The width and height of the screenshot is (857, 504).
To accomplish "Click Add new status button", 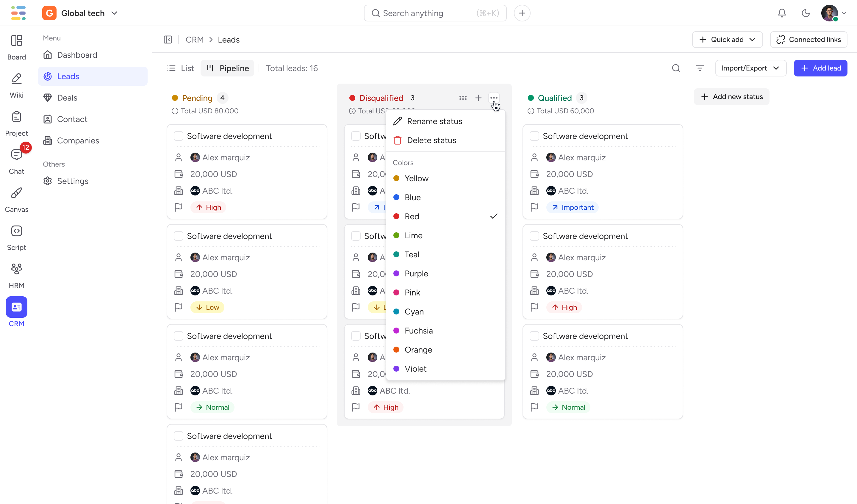I will [x=731, y=97].
